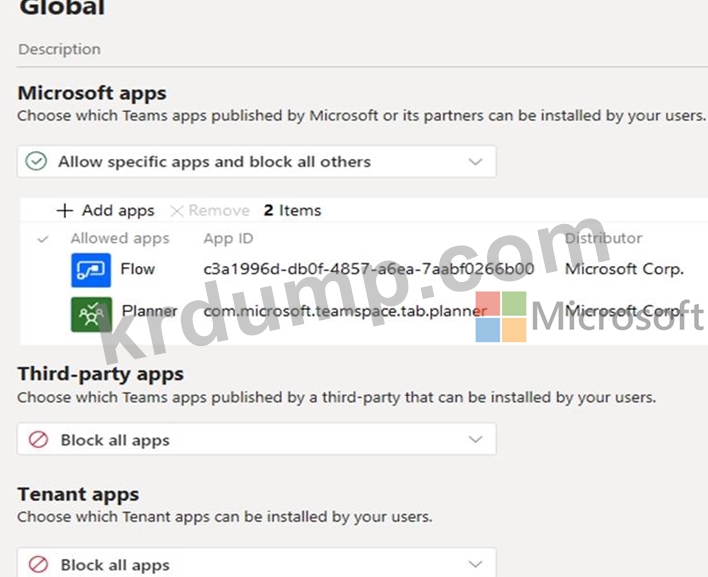Click the Distributor column header
Image resolution: width=708 pixels, height=577 pixels.
pos(603,239)
